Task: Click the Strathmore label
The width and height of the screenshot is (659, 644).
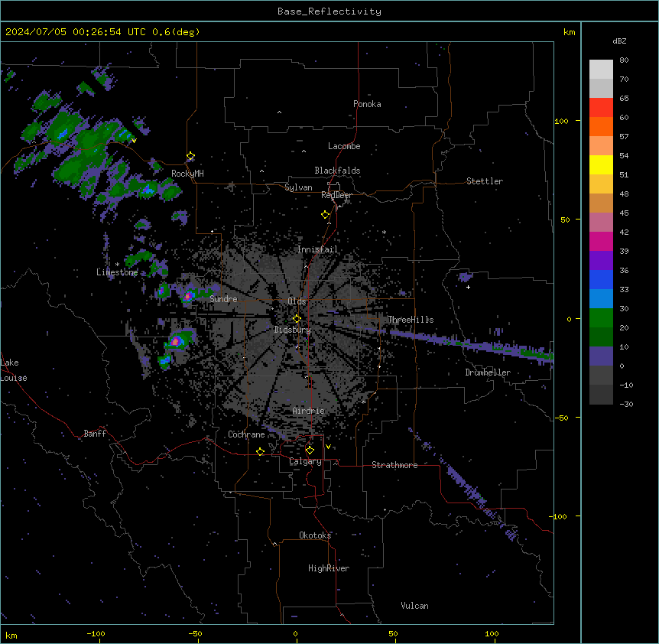Action: pyautogui.click(x=394, y=465)
